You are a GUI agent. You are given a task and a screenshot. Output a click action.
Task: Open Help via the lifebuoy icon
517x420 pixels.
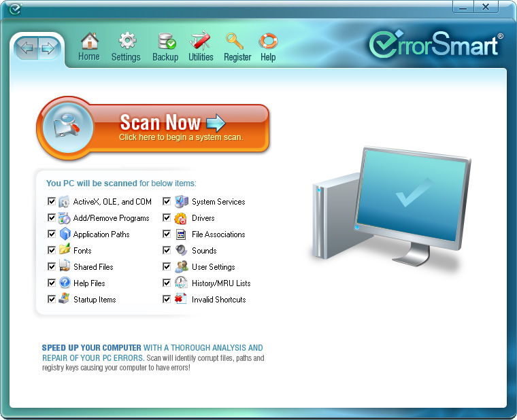click(268, 41)
